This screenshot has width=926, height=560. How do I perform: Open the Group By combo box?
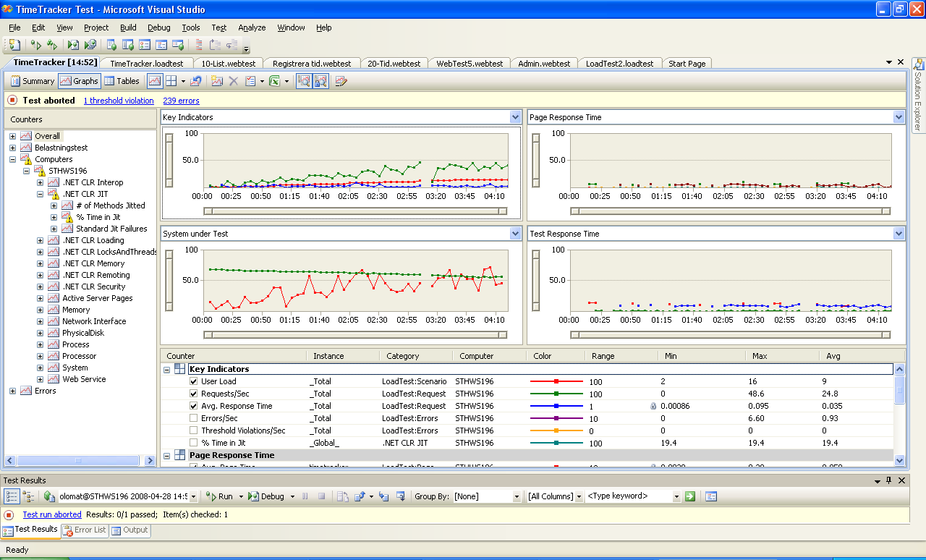pyautogui.click(x=486, y=496)
